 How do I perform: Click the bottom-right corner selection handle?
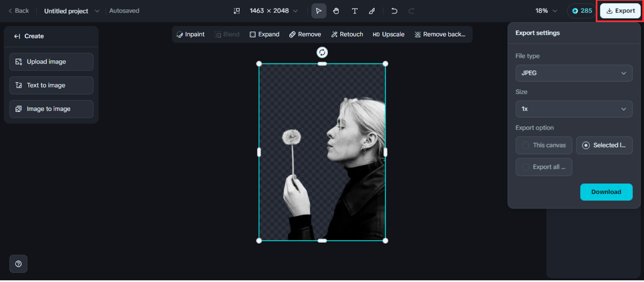pos(385,241)
